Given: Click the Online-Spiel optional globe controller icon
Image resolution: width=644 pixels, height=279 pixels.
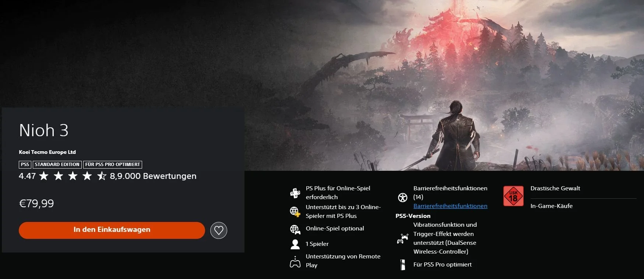Looking at the screenshot, I should pyautogui.click(x=295, y=229).
